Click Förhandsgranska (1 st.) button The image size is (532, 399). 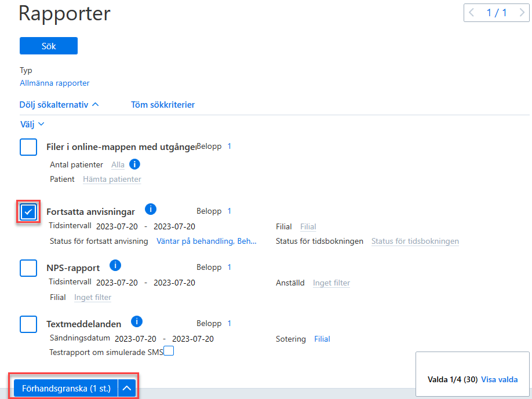[x=66, y=388]
